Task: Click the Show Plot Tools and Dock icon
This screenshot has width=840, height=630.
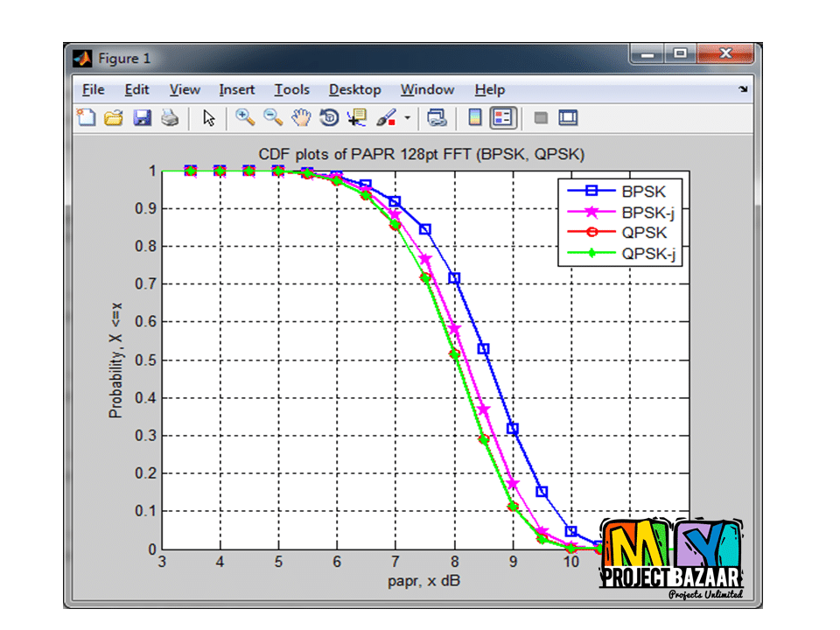Action: (569, 118)
